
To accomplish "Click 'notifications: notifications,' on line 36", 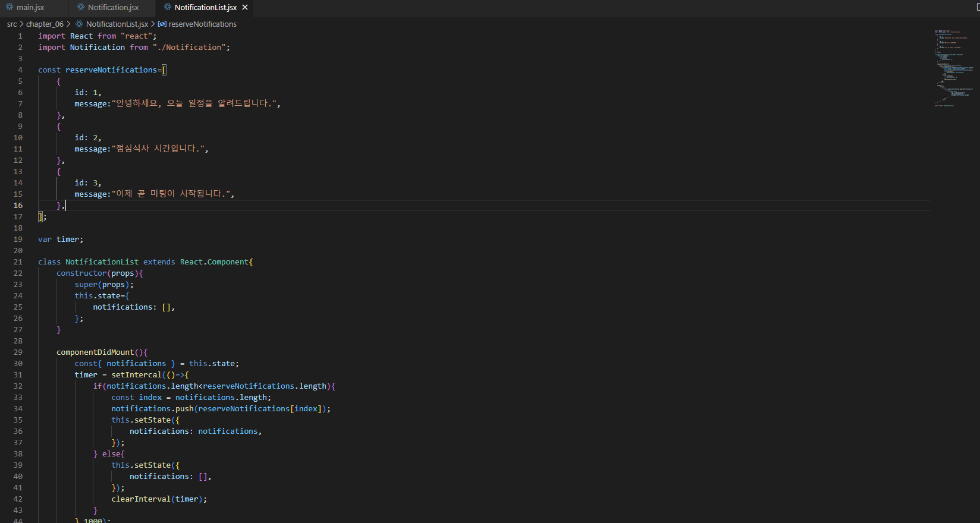I will point(196,431).
